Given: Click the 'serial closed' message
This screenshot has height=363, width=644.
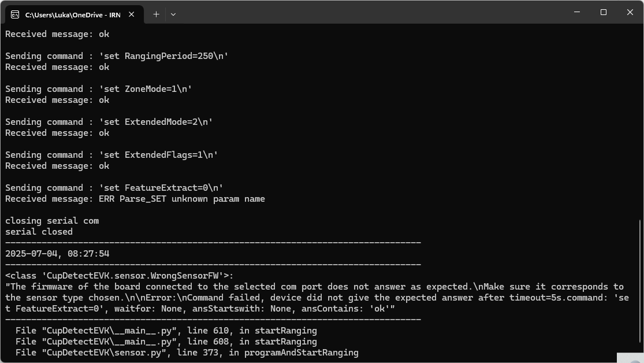Looking at the screenshot, I should pyautogui.click(x=39, y=231).
